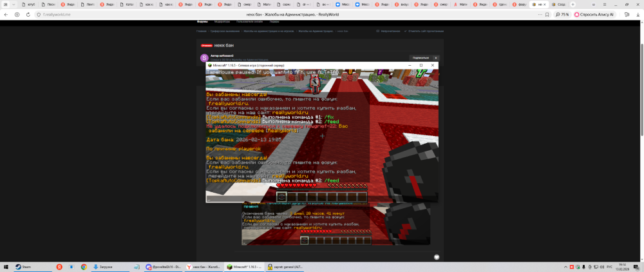Ask Alice AI button in toolbar
The image size is (644, 272).
click(x=594, y=14)
